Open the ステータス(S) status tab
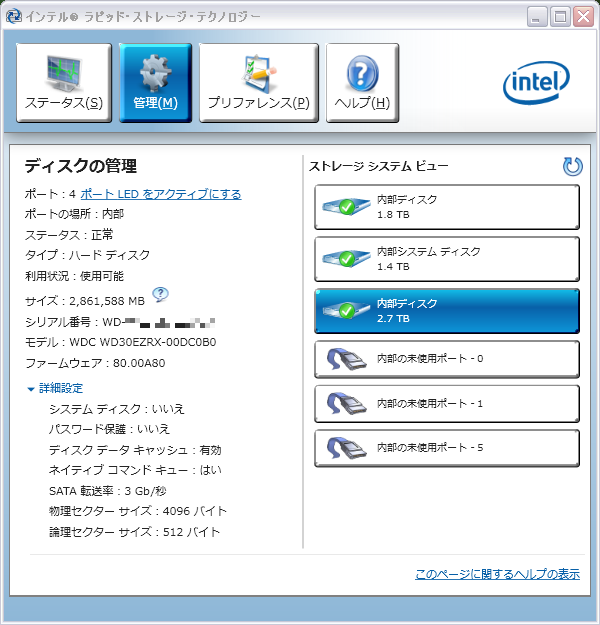Viewport: 600px width, 625px height. coord(64,83)
